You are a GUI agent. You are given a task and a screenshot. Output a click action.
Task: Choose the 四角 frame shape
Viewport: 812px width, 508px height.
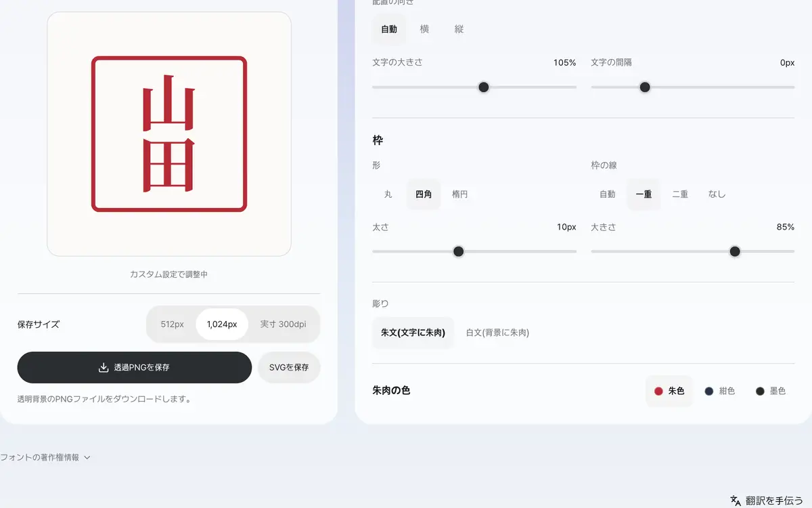pyautogui.click(x=424, y=194)
